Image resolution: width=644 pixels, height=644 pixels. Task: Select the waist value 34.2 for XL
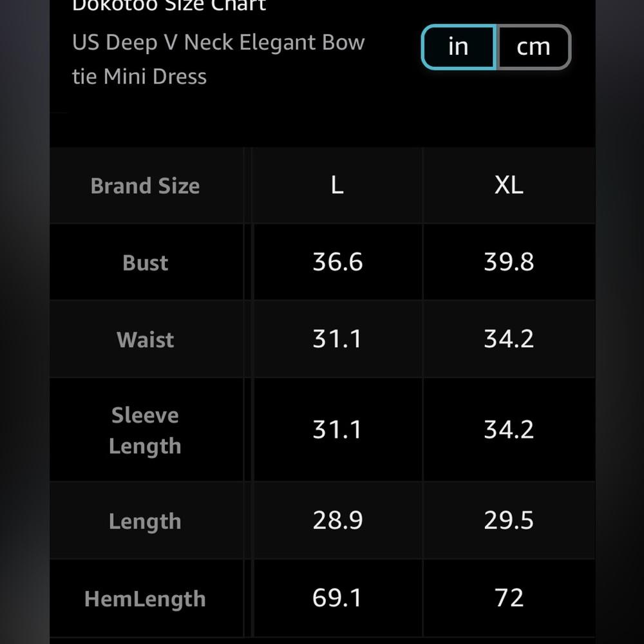tap(509, 339)
